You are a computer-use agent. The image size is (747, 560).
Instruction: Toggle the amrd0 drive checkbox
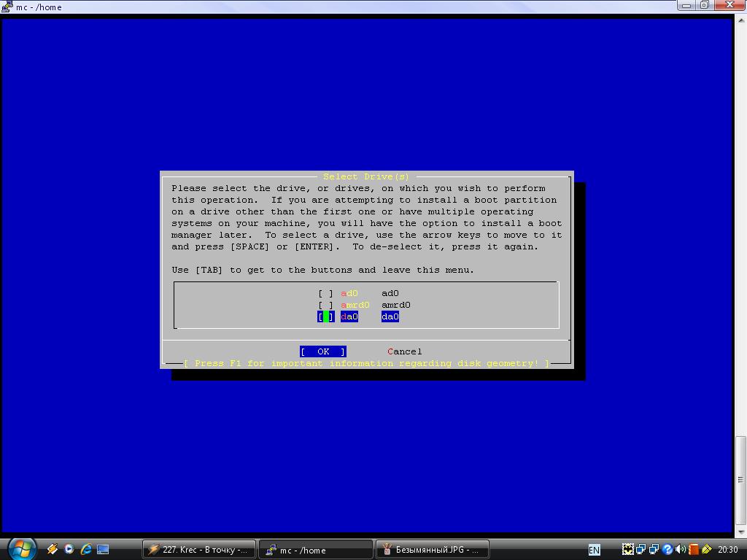pyautogui.click(x=325, y=306)
